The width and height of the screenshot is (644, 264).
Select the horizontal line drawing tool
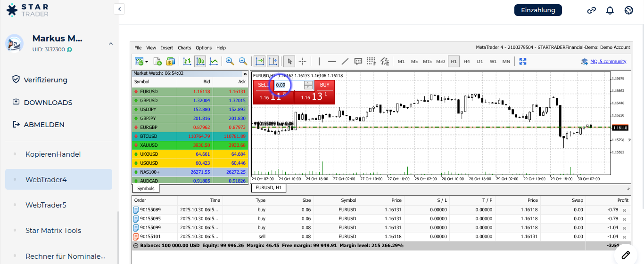tap(332, 61)
